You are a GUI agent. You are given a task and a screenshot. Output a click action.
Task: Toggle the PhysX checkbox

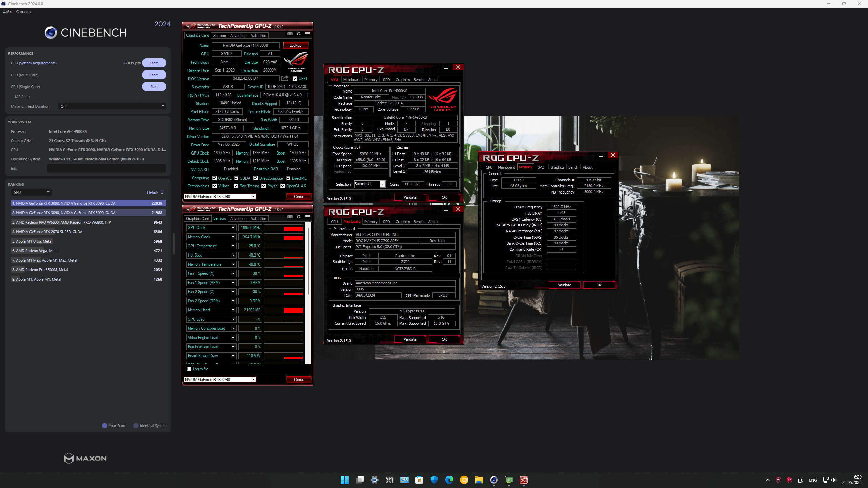(263, 186)
